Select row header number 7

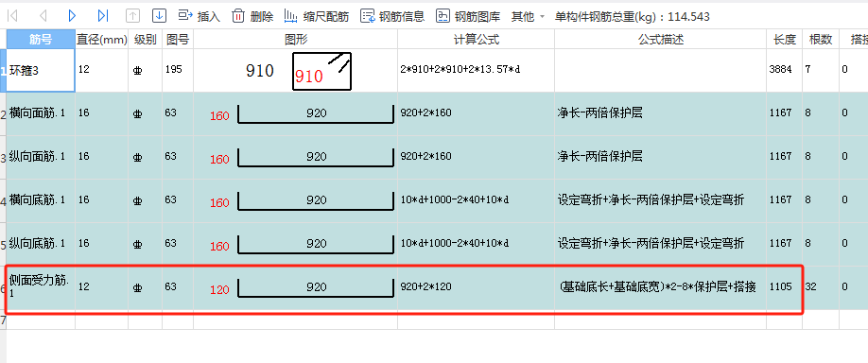(4, 320)
